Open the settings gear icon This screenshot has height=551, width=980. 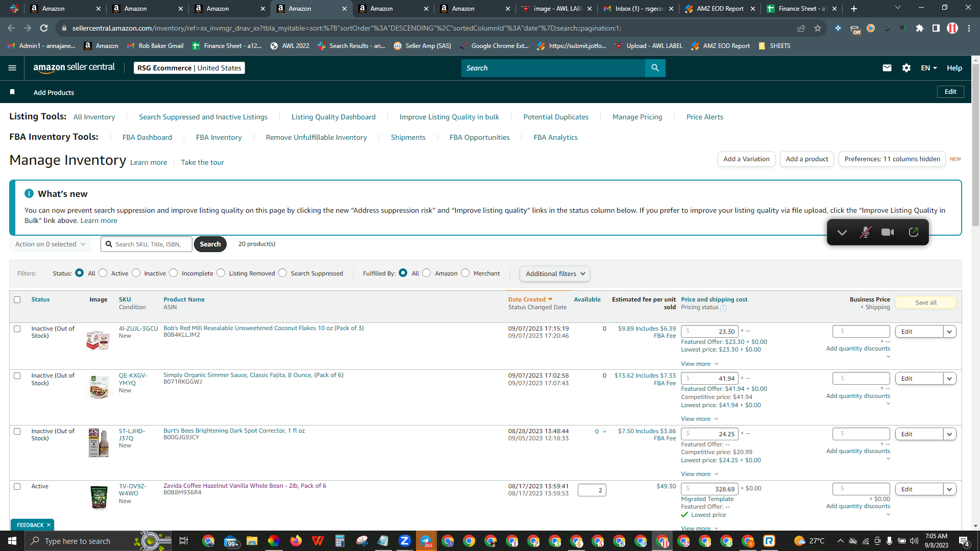[x=906, y=68]
